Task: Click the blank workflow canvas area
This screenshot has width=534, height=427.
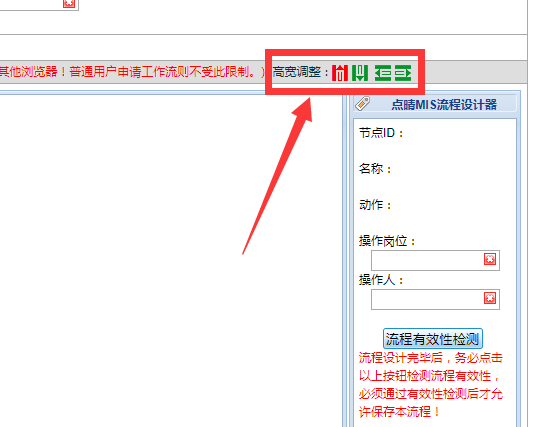Action: pyautogui.click(x=170, y=260)
